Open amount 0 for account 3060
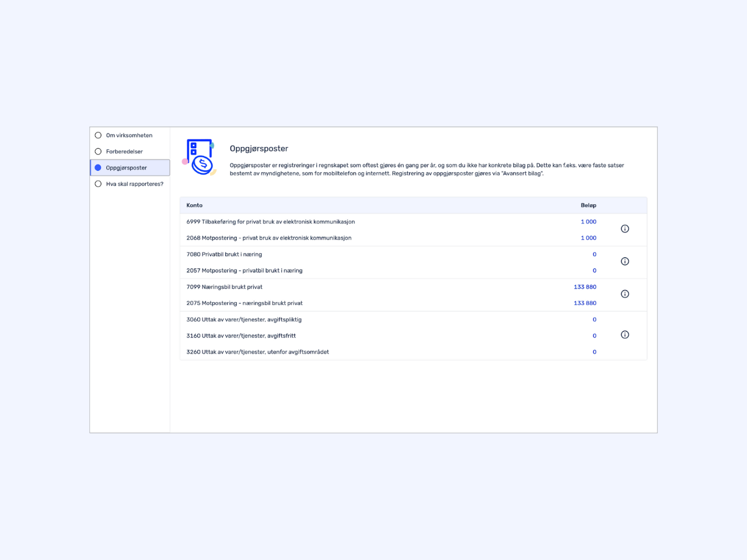 point(595,320)
